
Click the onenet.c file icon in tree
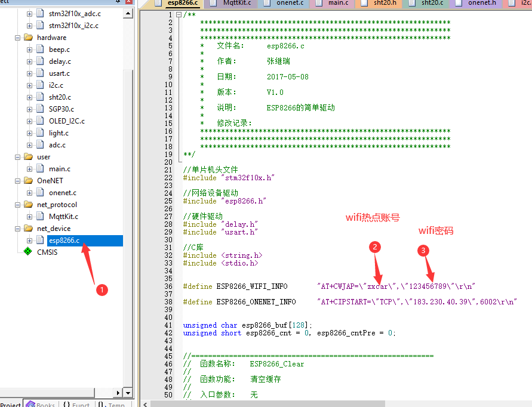[40, 192]
